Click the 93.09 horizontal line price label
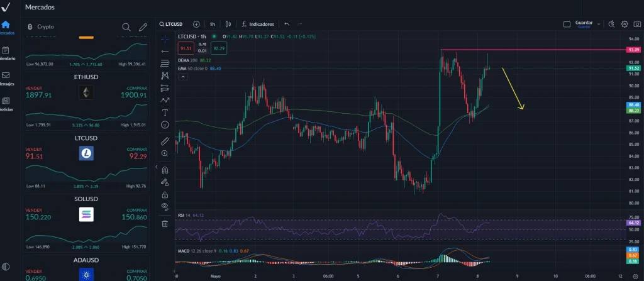 click(633, 50)
